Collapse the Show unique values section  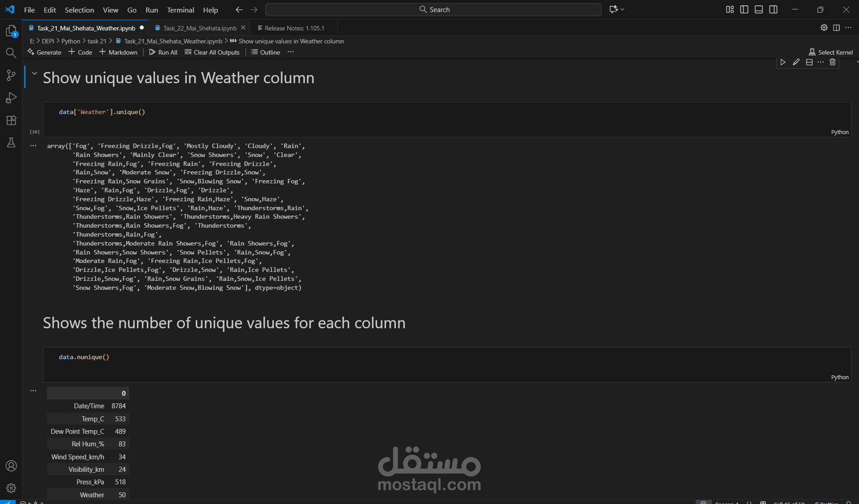[x=34, y=74]
